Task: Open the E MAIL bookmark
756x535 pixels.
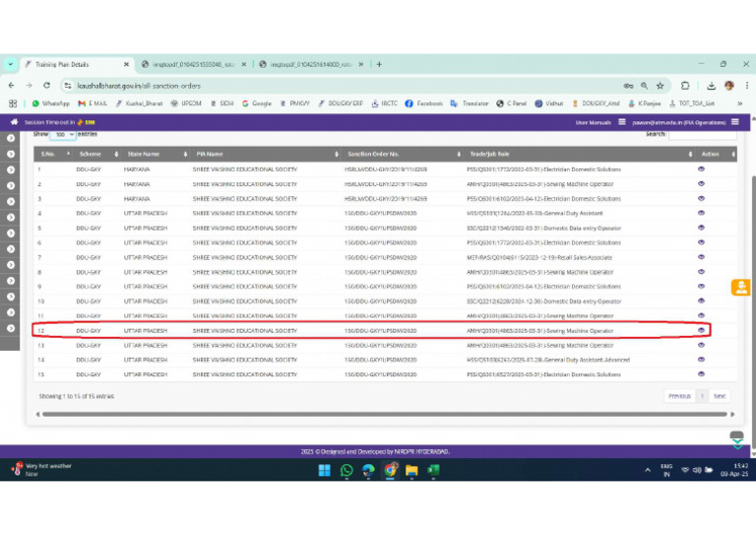Action: (x=93, y=103)
